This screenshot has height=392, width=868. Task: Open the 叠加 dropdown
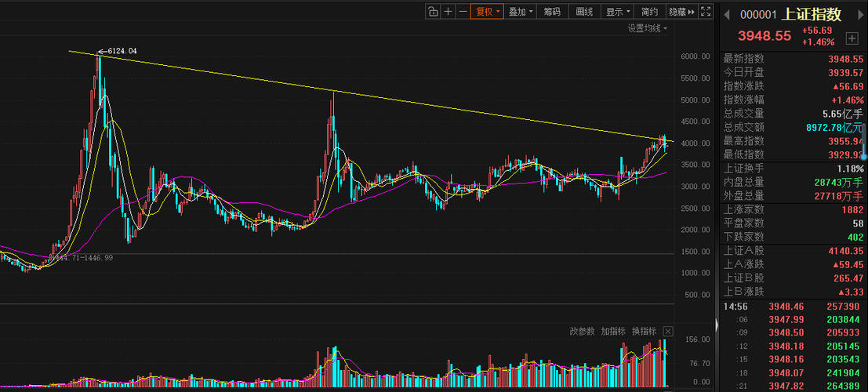coord(521,11)
